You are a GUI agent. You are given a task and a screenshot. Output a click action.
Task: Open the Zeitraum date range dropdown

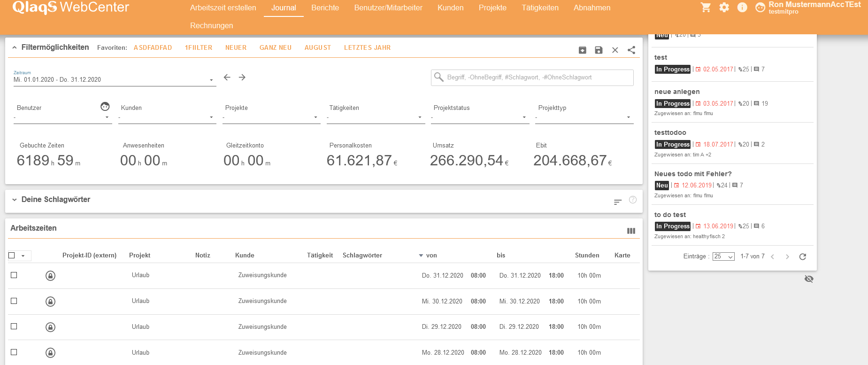point(115,79)
